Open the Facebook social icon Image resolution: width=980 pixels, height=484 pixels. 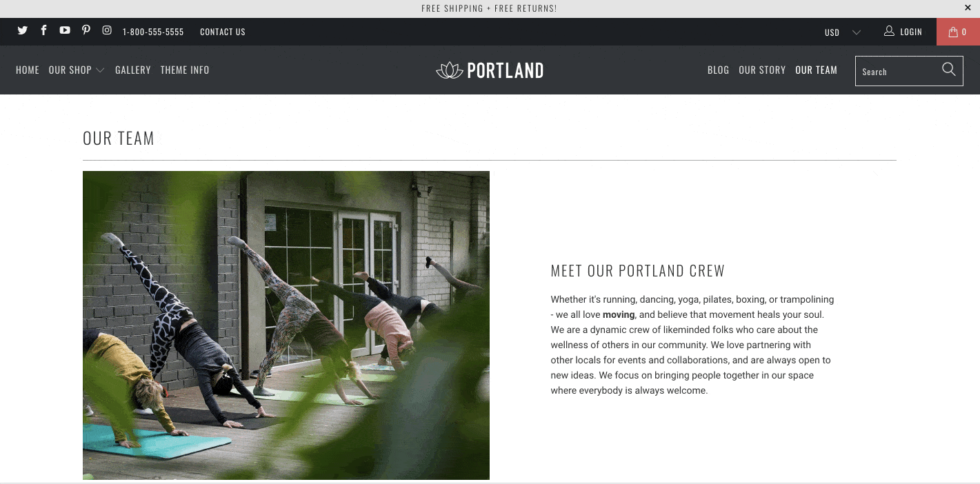click(43, 30)
